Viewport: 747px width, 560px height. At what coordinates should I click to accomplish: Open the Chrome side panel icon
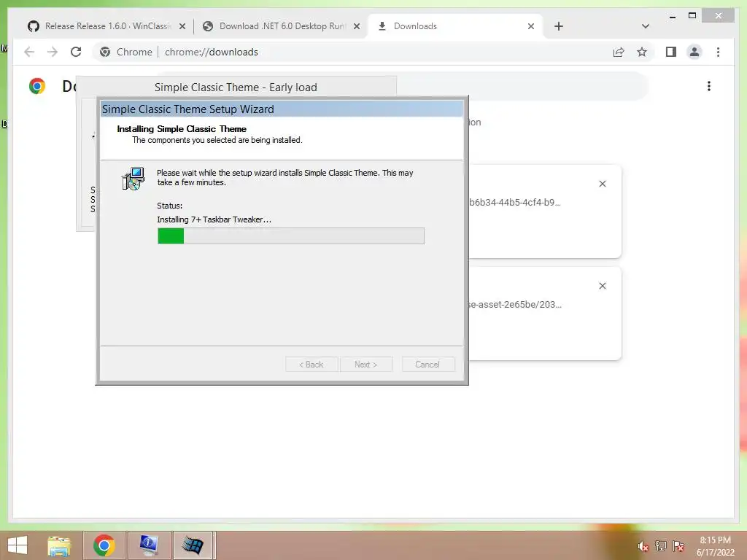(x=671, y=52)
